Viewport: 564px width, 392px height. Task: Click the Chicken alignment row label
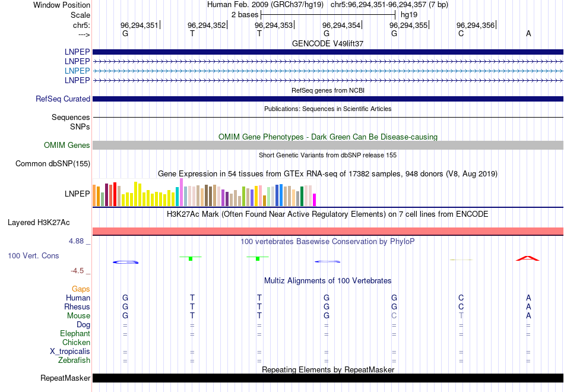76,342
